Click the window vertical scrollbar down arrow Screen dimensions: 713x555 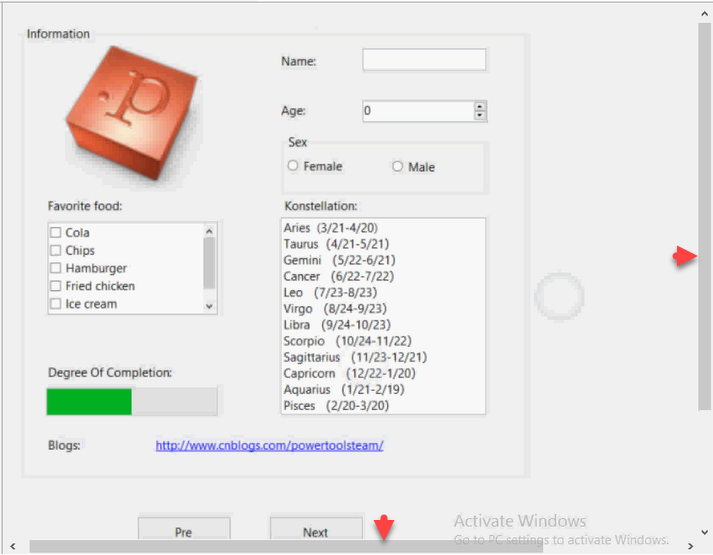[x=705, y=532]
